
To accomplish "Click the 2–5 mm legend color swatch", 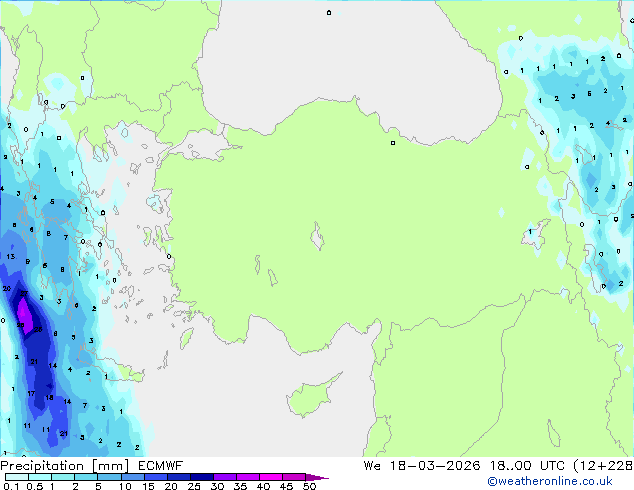I will (x=86, y=477).
